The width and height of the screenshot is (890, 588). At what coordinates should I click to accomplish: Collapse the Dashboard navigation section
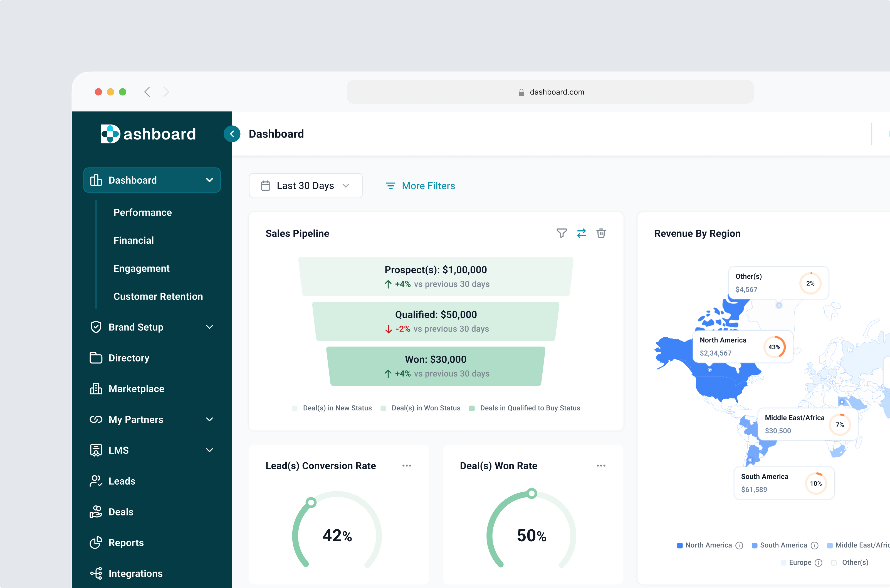coord(209,180)
